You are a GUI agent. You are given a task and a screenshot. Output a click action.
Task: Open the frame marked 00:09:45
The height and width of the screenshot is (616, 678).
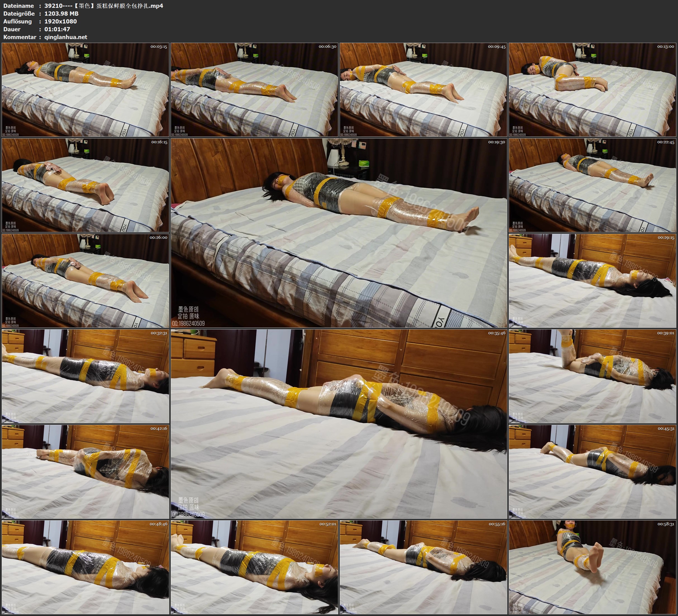coord(424,90)
